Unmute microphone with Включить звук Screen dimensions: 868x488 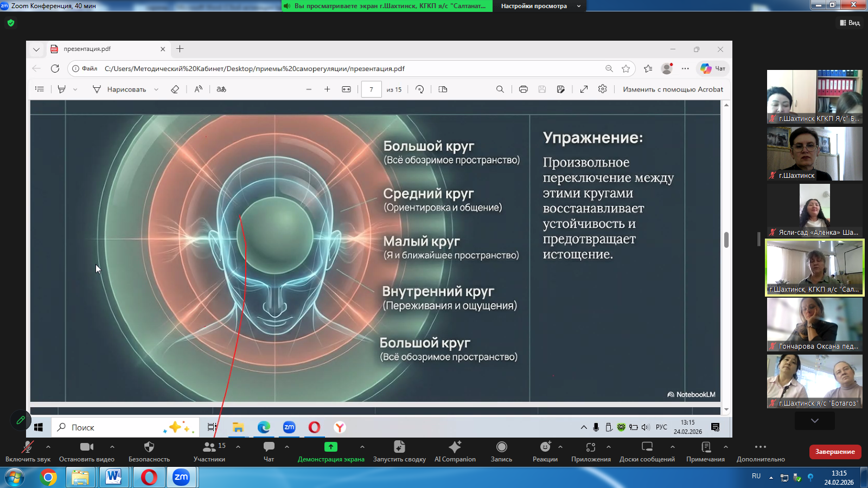[x=27, y=447]
